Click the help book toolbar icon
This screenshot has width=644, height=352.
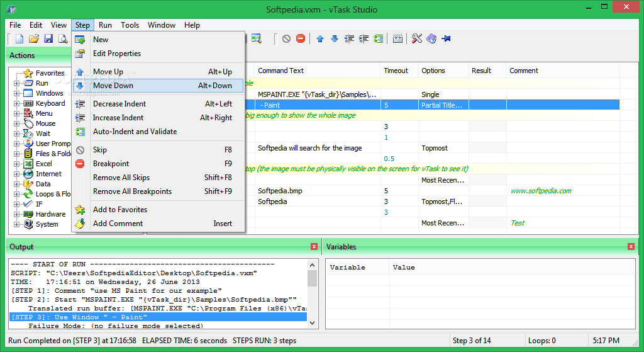[431, 38]
